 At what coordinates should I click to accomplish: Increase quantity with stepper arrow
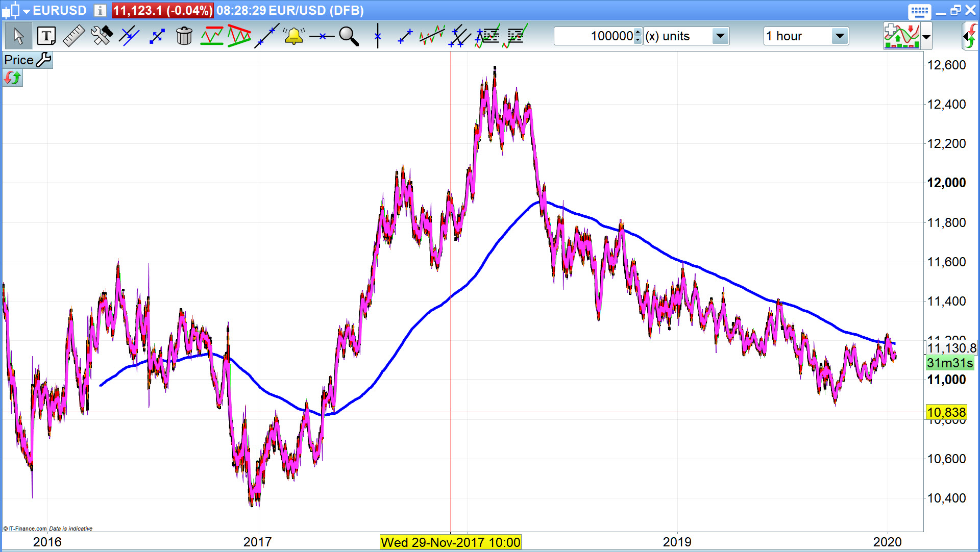pos(638,33)
